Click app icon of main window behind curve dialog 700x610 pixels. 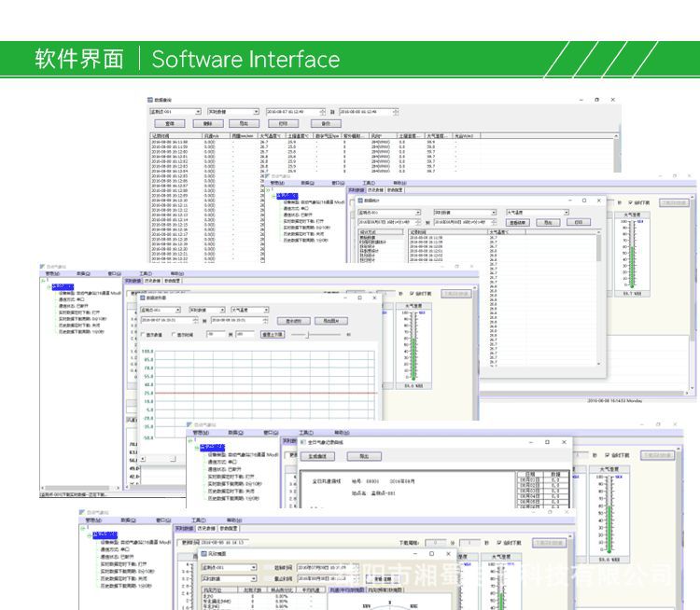click(42, 267)
